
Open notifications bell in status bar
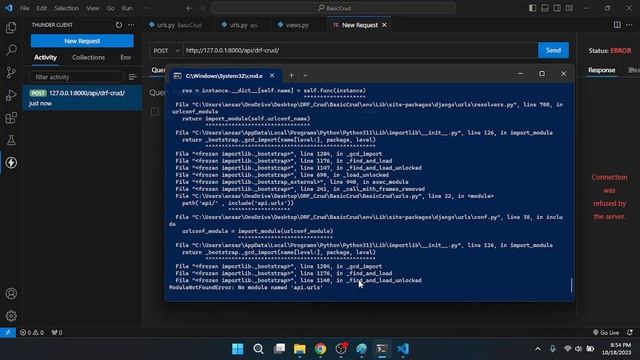630,332
